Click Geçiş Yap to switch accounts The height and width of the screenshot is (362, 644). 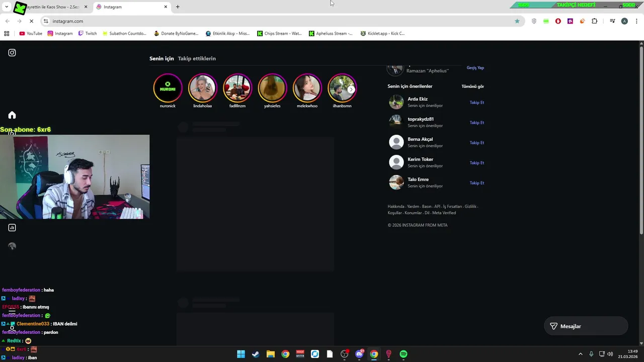pyautogui.click(x=475, y=68)
